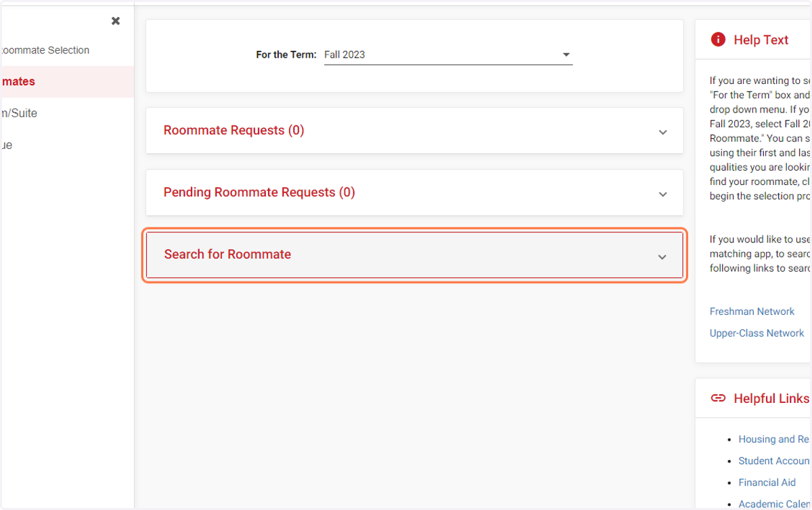Image resolution: width=812 pixels, height=510 pixels.
Task: Open the Housing and Residence link
Action: pos(775,439)
